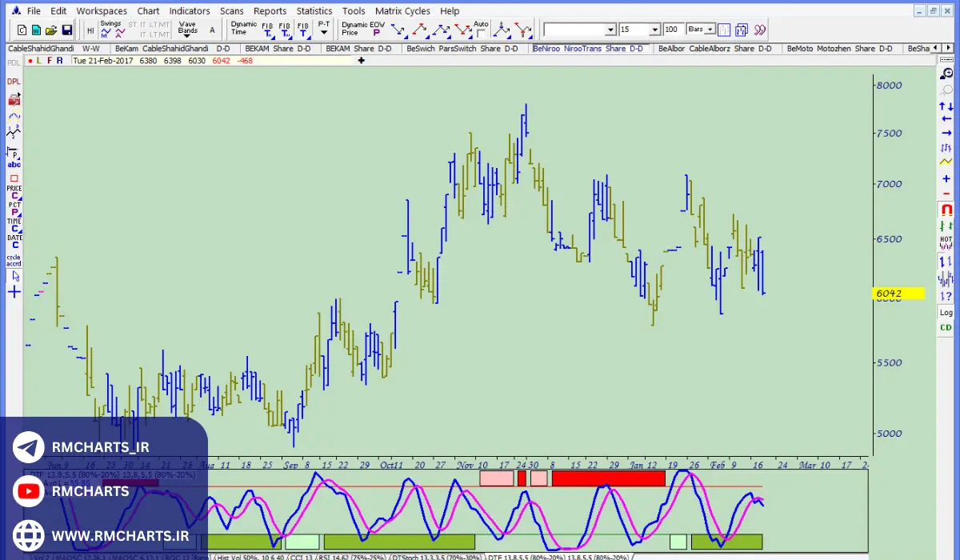
Task: Toggle the Log scale button
Action: tap(946, 313)
